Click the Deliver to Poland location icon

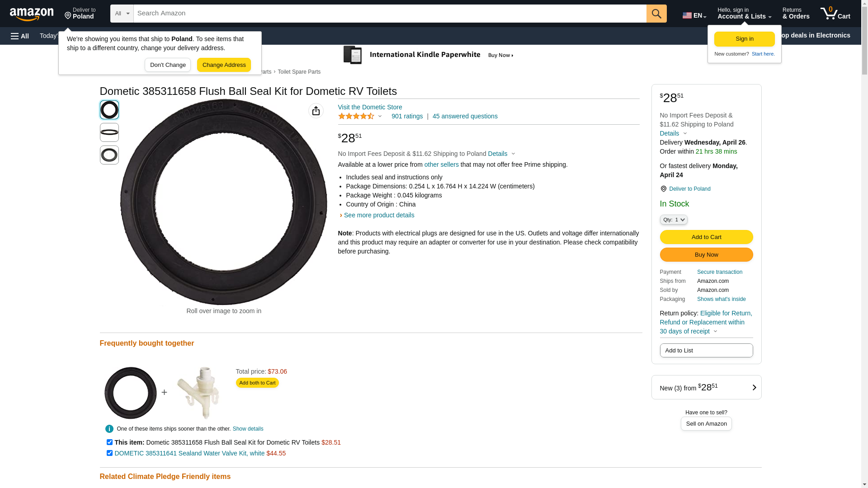(x=663, y=189)
